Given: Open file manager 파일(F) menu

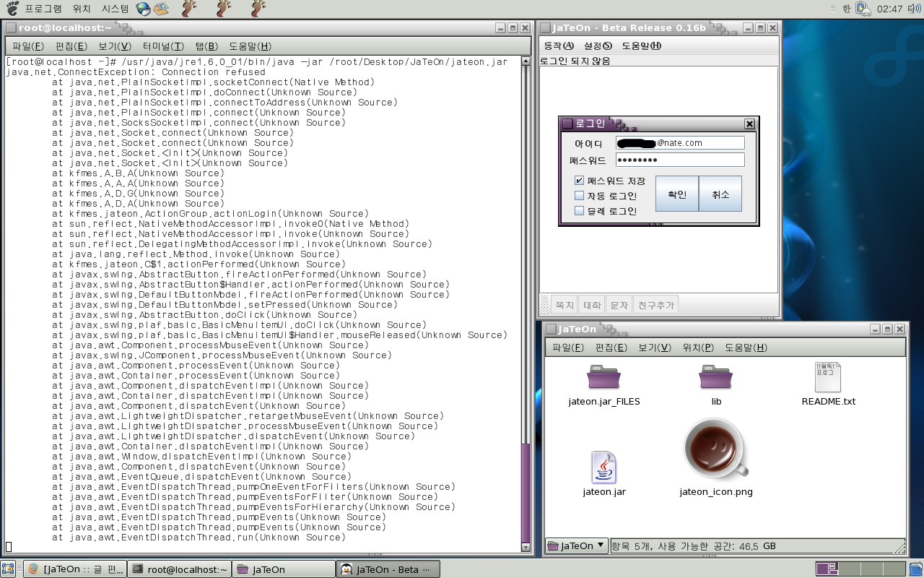Looking at the screenshot, I should (568, 348).
